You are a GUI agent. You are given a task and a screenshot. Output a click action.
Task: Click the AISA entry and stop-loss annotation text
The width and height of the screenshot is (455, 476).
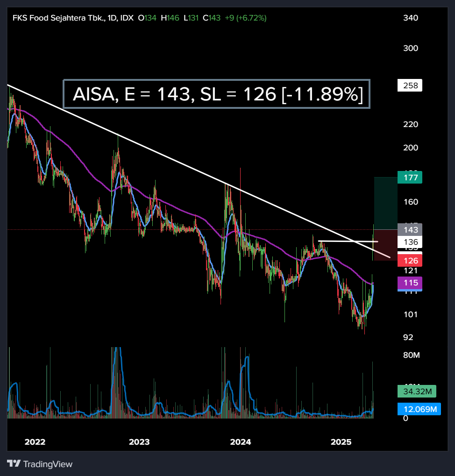tap(217, 94)
